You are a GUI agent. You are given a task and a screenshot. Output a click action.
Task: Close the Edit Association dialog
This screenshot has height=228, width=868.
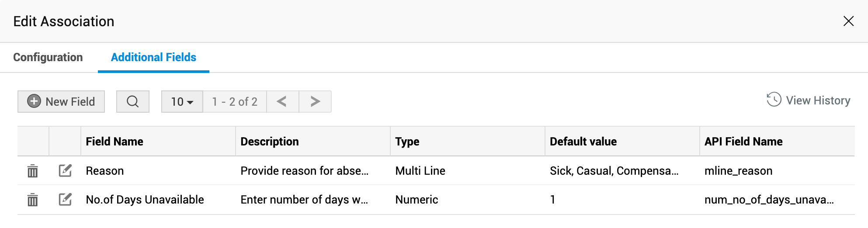(x=848, y=21)
